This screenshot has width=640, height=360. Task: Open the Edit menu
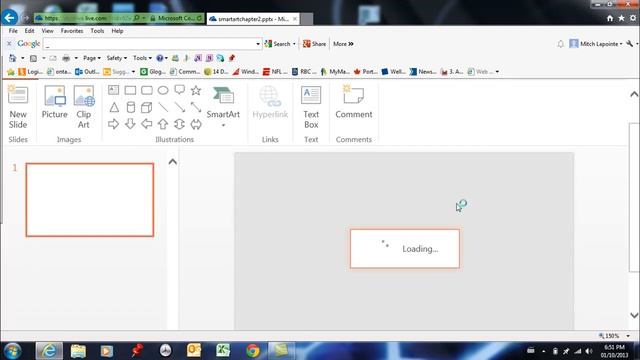[x=29, y=31]
